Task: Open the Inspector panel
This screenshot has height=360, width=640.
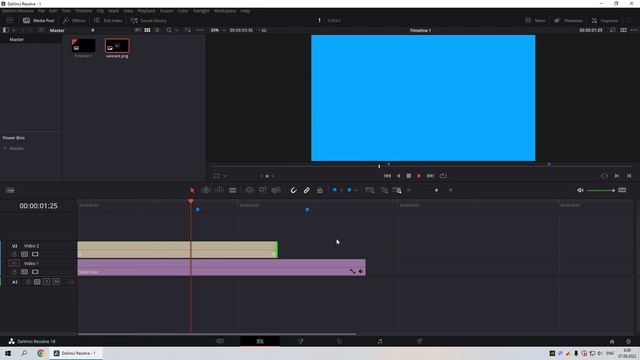Action: (605, 20)
